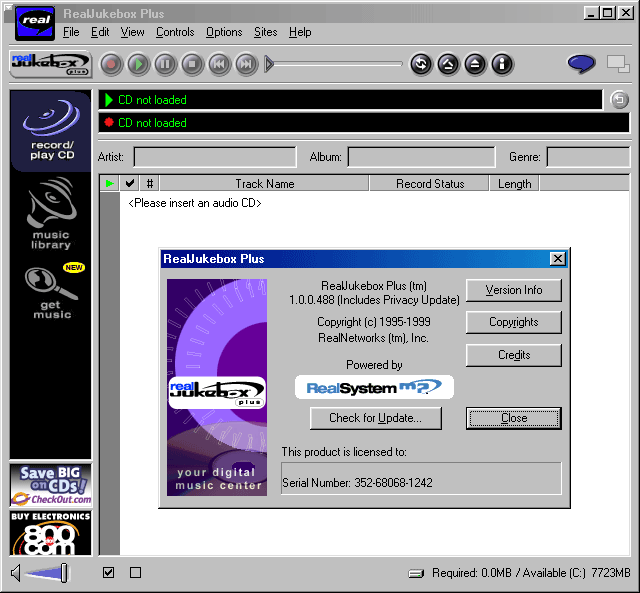Image resolution: width=640 pixels, height=593 pixels.
Task: Click the round button beside the play status bar
Action: tap(619, 100)
